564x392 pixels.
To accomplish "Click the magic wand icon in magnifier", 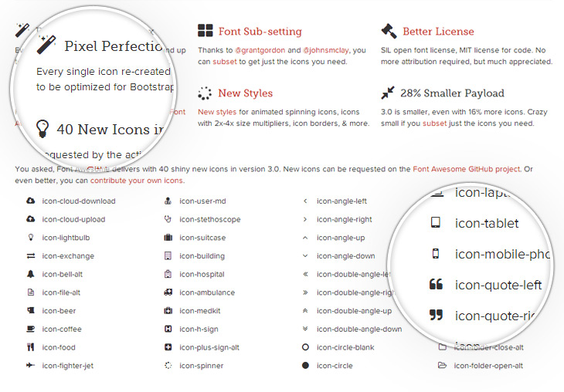I will [46, 44].
